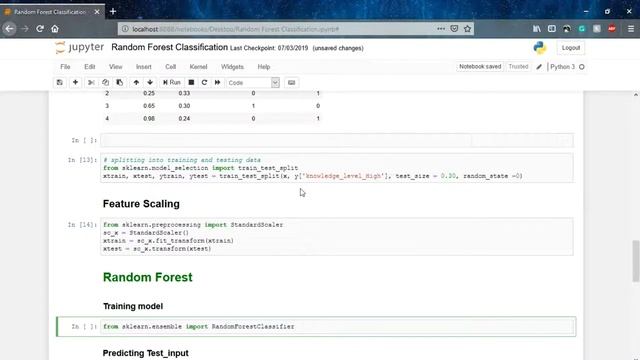Click the green Random Forest heading

point(148,277)
